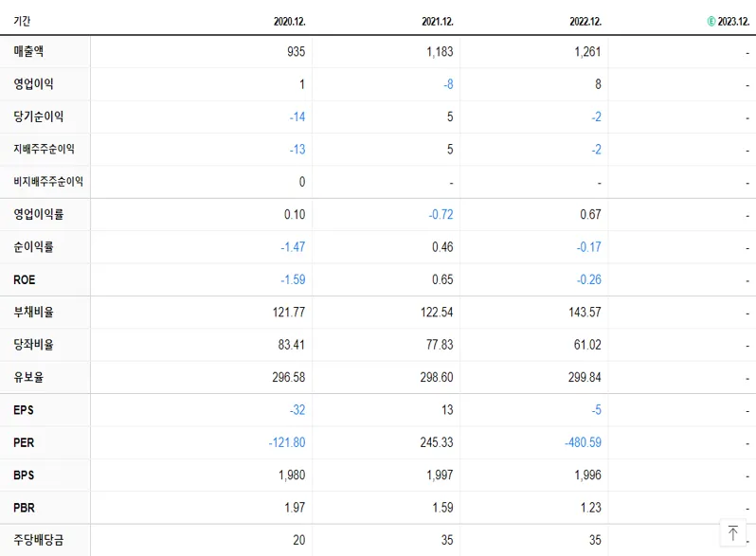Click the BPS row label
This screenshot has width=756, height=556.
pos(24,475)
